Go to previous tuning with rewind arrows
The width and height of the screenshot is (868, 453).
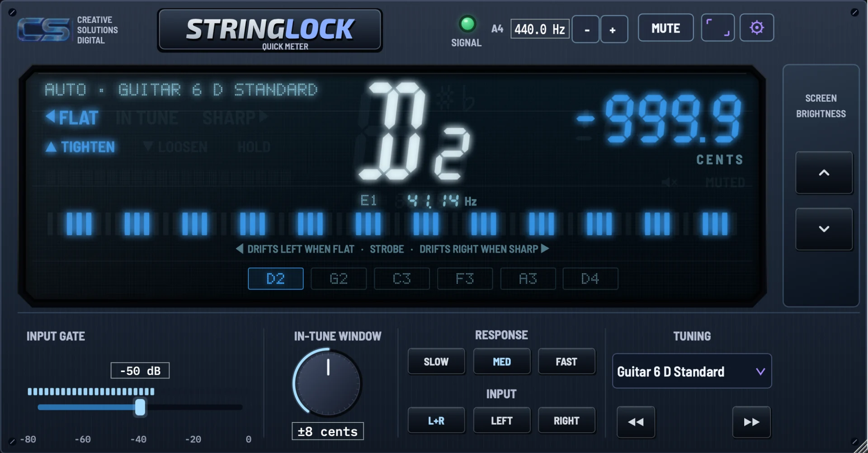point(636,422)
